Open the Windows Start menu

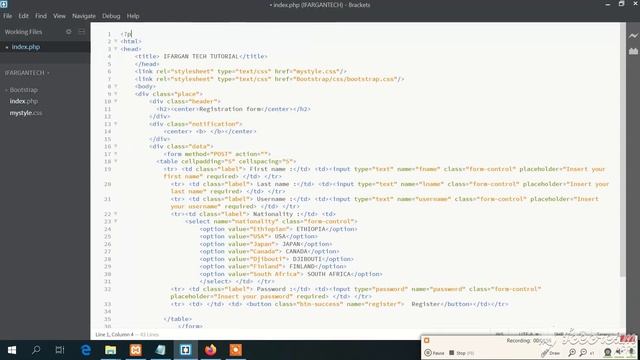pos(12,350)
